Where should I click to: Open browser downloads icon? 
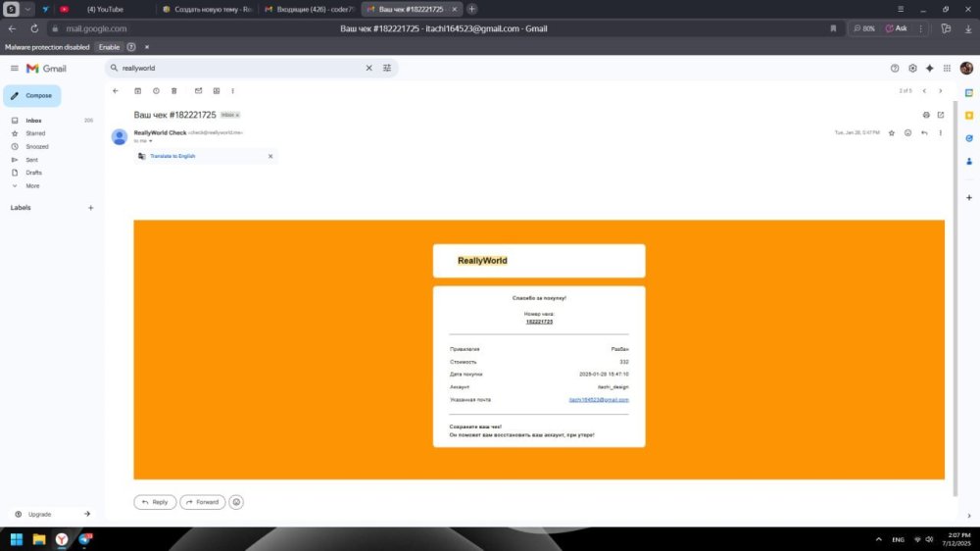(x=968, y=28)
